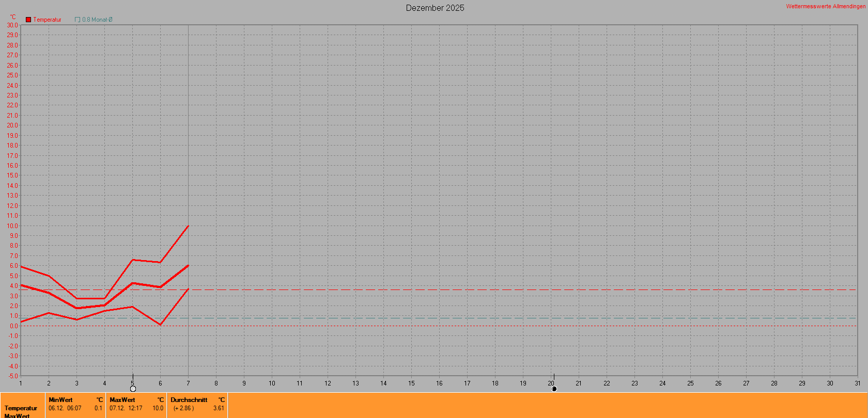The width and height of the screenshot is (868, 418).
Task: Toggle the 0.8 Monat-Ø legend checkbox
Action: point(78,20)
